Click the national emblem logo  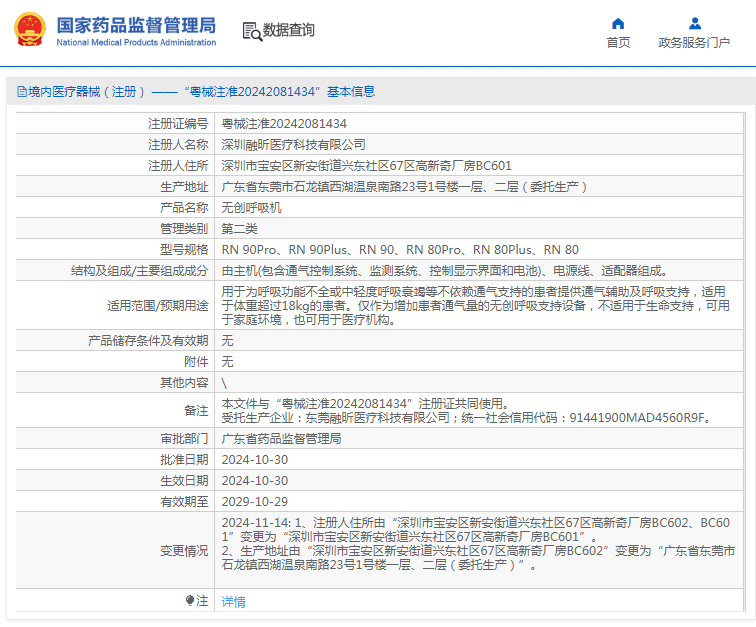(29, 29)
